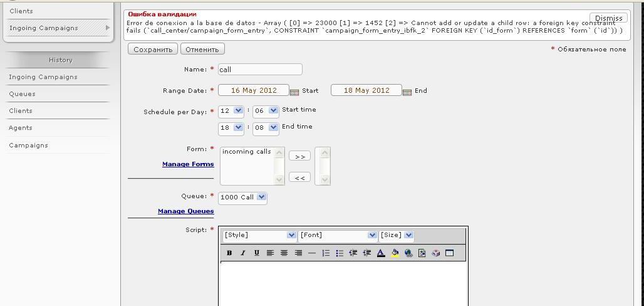Insert hyperlink with the globe icon

click(408, 253)
